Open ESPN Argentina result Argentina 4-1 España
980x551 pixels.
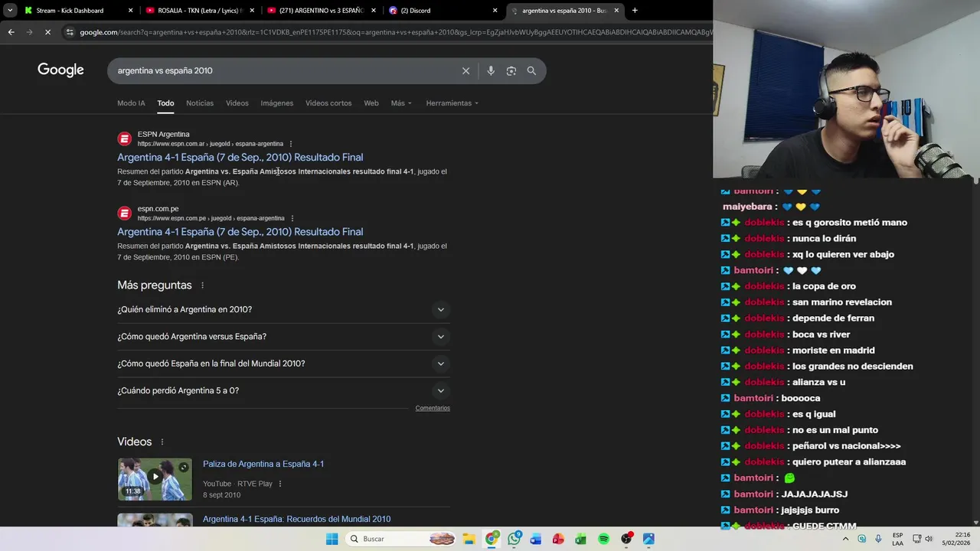coord(240,158)
